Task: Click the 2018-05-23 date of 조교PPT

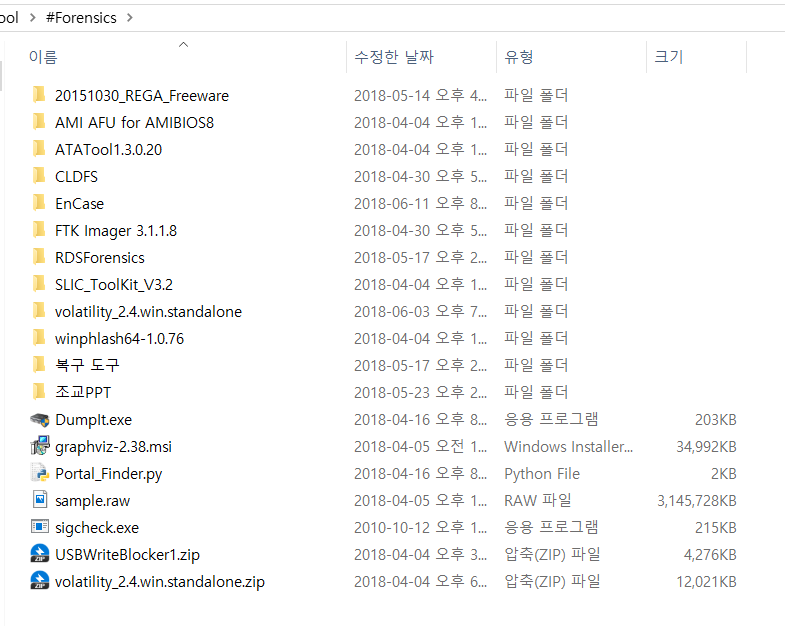Action: point(420,393)
